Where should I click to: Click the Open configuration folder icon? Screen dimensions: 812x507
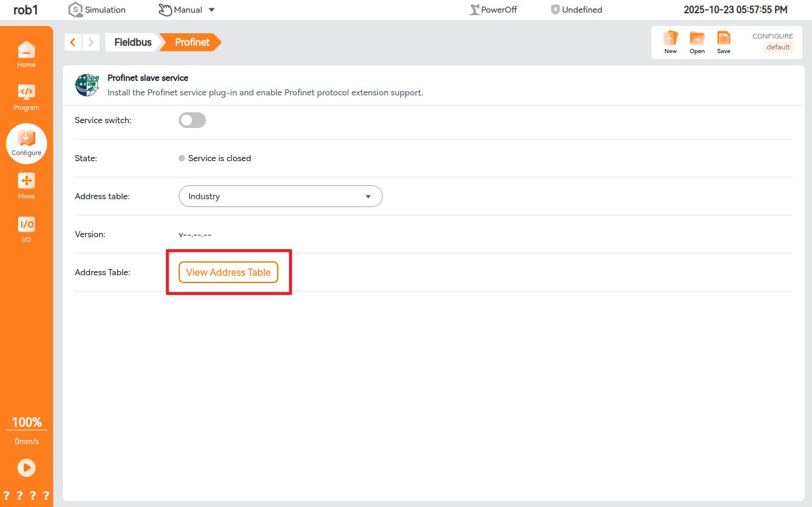click(697, 42)
